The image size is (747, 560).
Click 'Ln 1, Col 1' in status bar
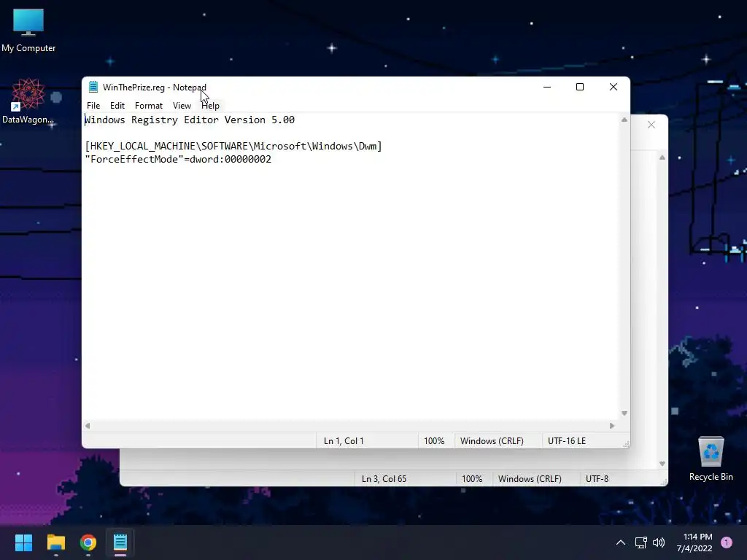coord(344,441)
